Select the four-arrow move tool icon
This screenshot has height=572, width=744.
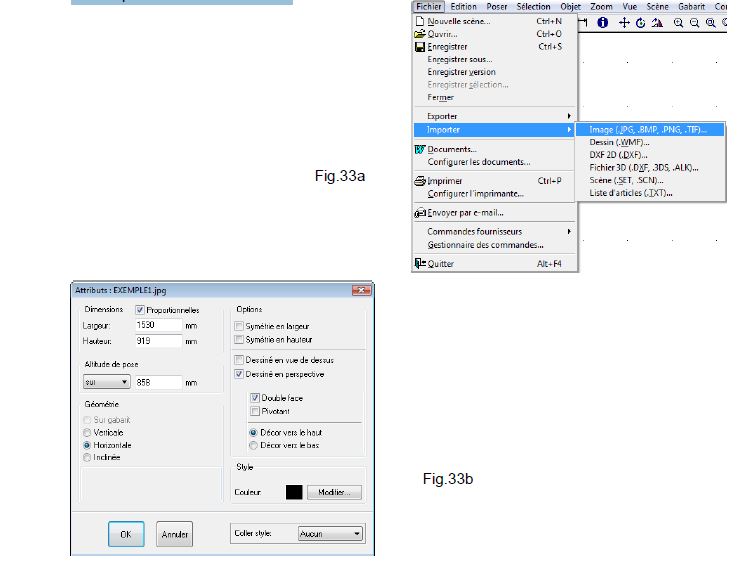[624, 22]
